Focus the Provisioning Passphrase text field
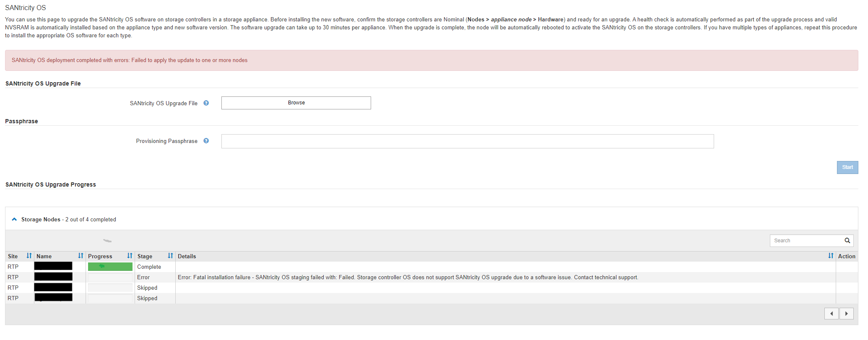This screenshot has width=868, height=340. pyautogui.click(x=467, y=141)
